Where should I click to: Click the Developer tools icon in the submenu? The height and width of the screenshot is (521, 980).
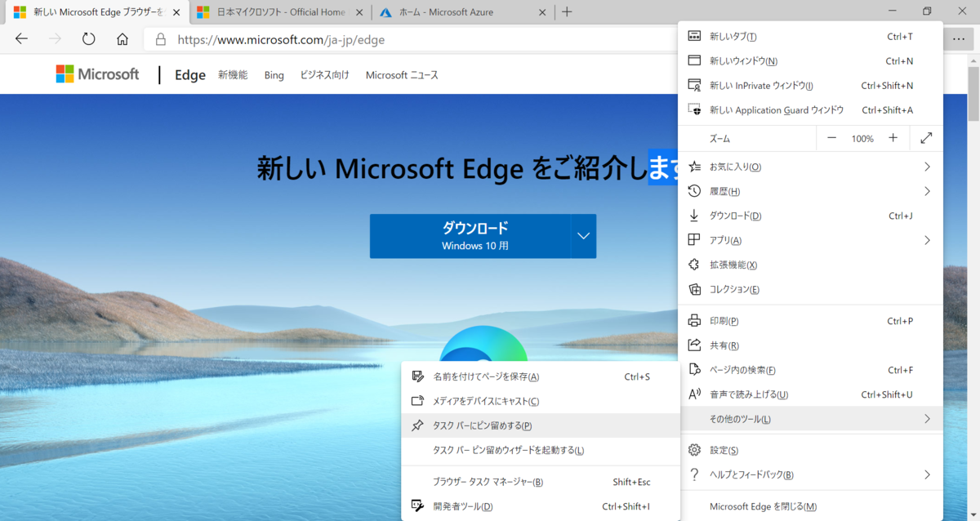[x=418, y=506]
